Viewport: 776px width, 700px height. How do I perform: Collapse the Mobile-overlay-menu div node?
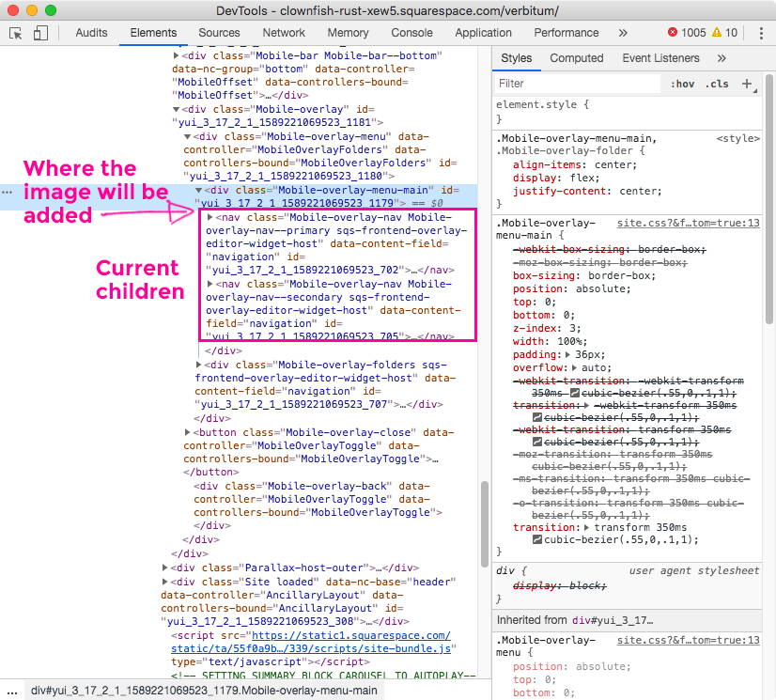point(187,136)
